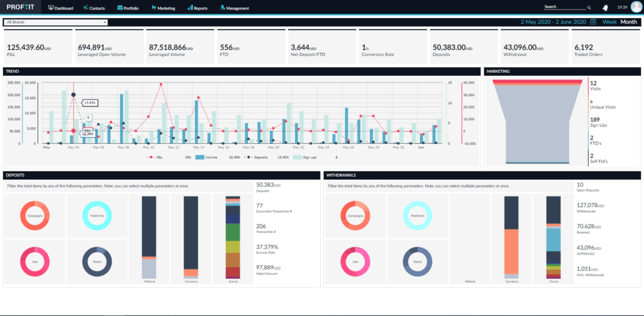The height and width of the screenshot is (316, 644).
Task: Click the PROFIT logo
Action: click(x=21, y=8)
